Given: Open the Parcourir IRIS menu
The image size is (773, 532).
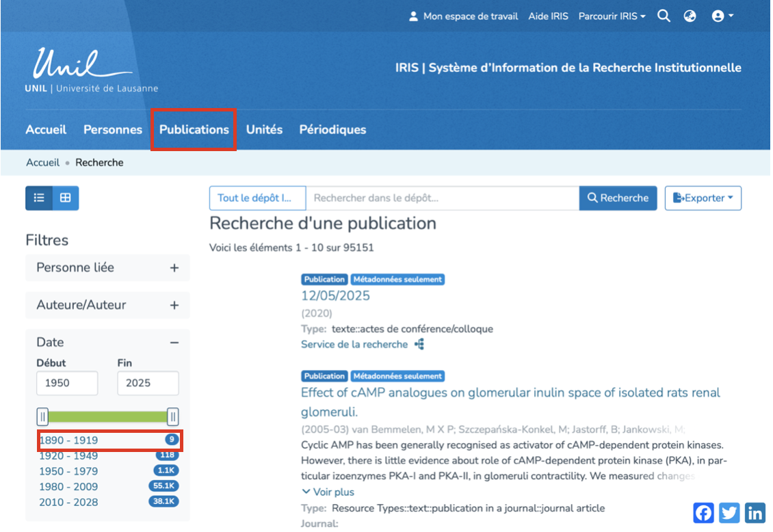Looking at the screenshot, I should click(612, 16).
